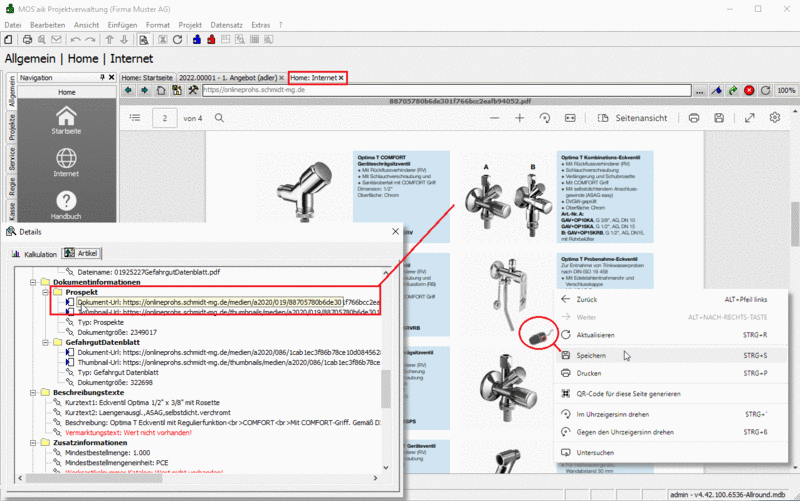Select Artikel tab in Details
This screenshot has width=800, height=501.
(82, 253)
